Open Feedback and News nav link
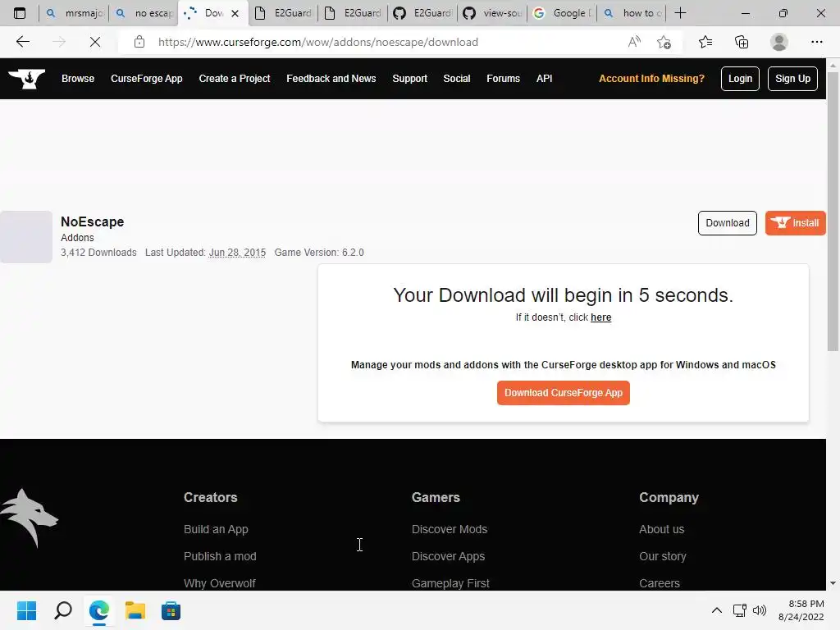840x630 pixels. click(x=331, y=79)
